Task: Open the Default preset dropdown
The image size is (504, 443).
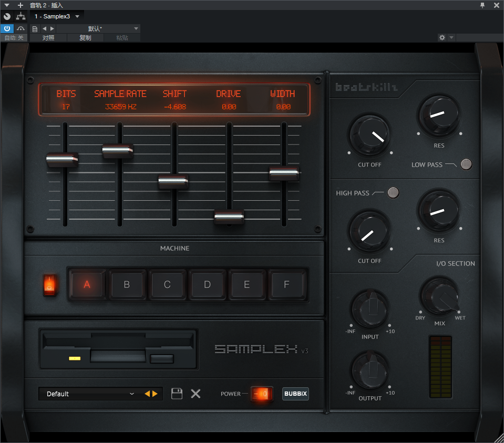Action: tap(90, 394)
